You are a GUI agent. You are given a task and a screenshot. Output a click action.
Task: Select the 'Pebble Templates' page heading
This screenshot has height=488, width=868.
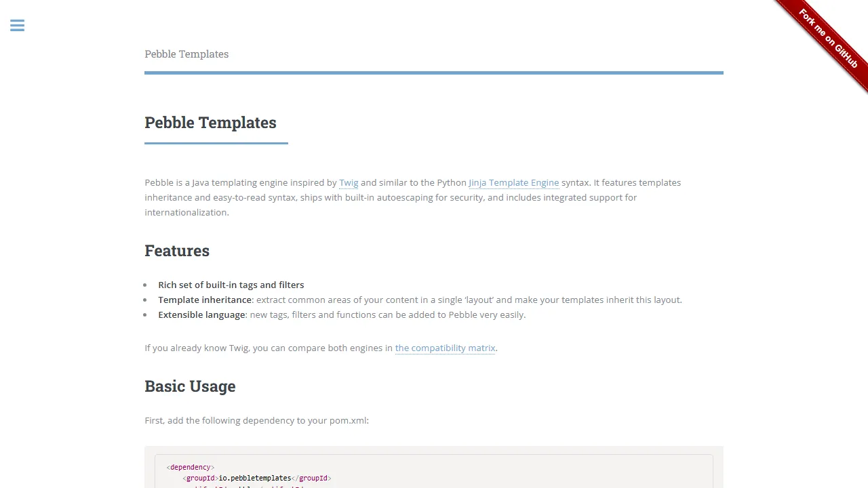(210, 123)
